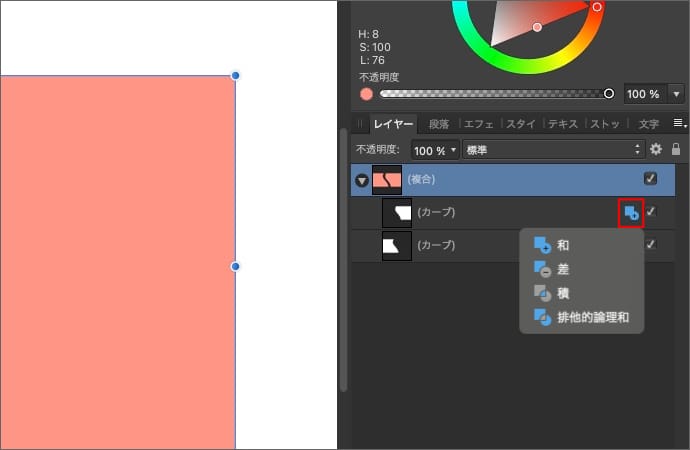Switch to the 文字 tab
This screenshot has width=690, height=450.
tap(648, 124)
